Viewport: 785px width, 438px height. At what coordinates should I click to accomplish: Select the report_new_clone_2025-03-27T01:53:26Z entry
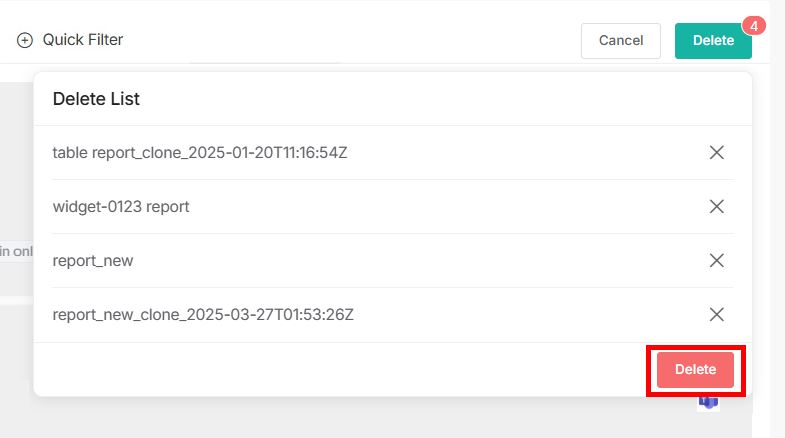[x=203, y=315]
